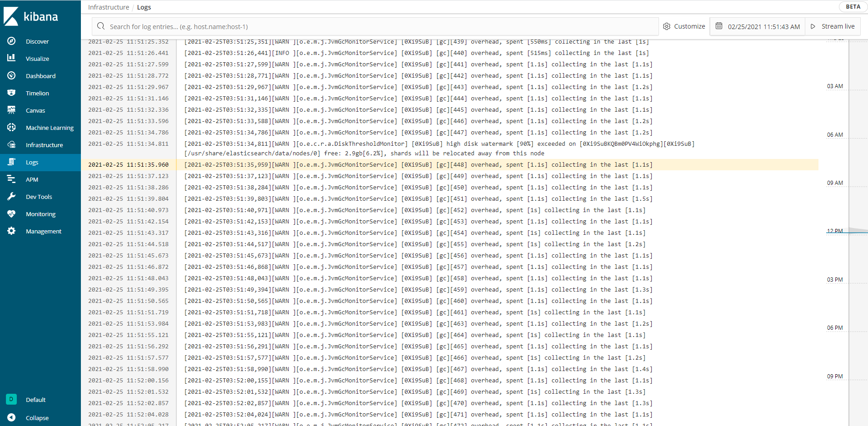868x426 pixels.
Task: Select Timelion label in sidebar
Action: pyautogui.click(x=37, y=93)
